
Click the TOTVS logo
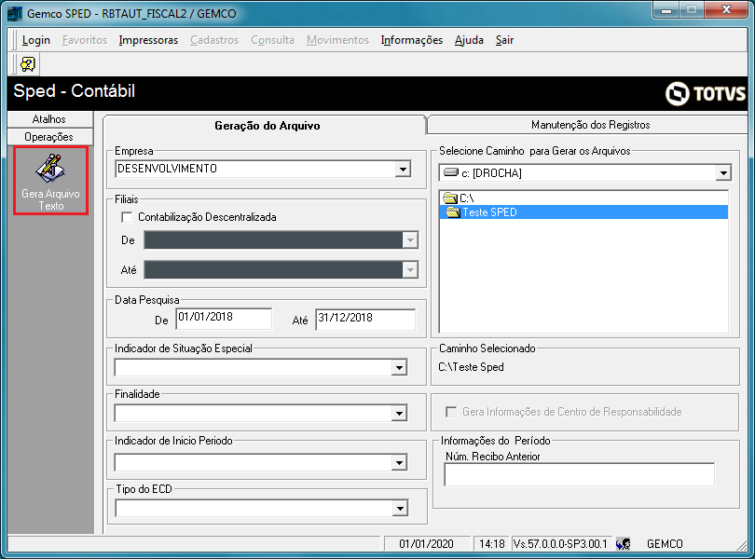click(x=706, y=93)
